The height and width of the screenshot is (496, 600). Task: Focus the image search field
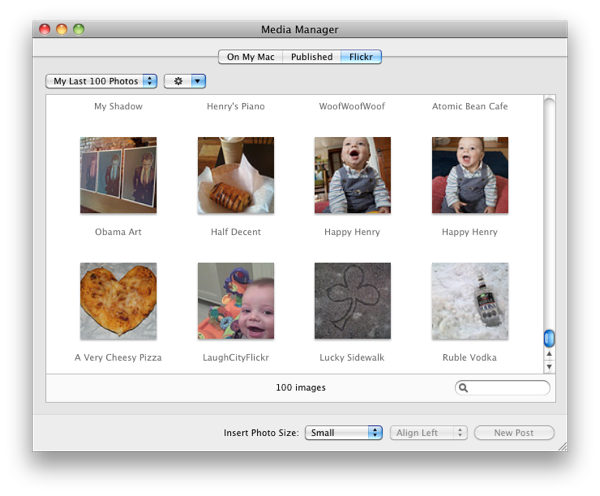point(502,388)
